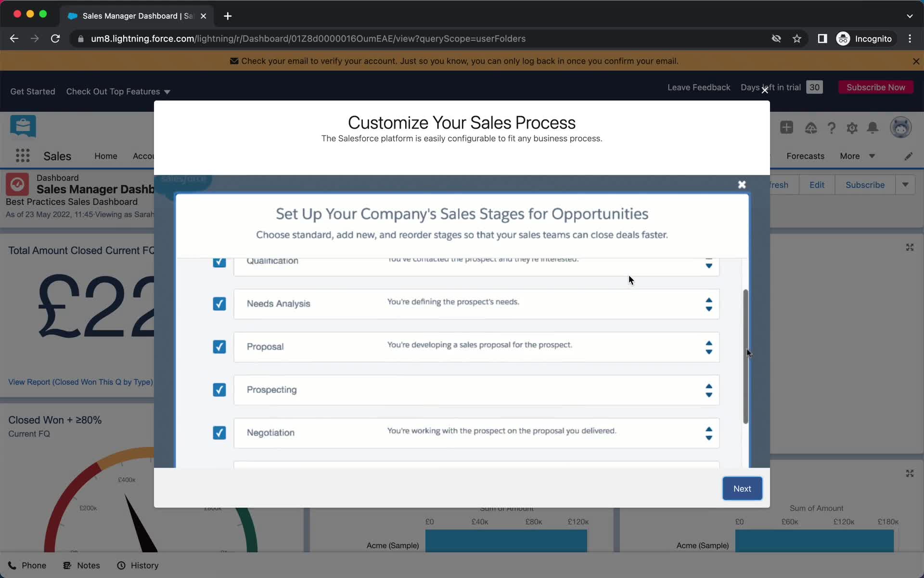Open Get Started link
This screenshot has height=578, width=924.
pyautogui.click(x=33, y=92)
